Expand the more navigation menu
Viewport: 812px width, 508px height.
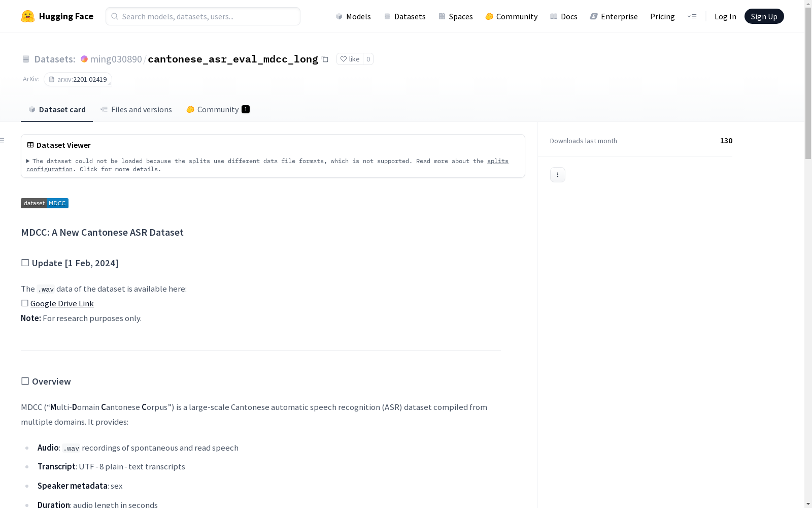(692, 16)
